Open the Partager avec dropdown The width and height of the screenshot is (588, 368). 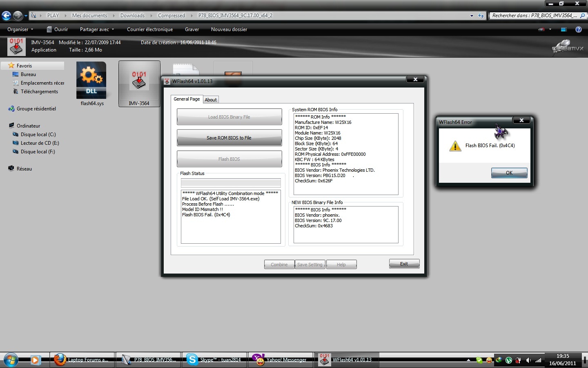pyautogui.click(x=97, y=29)
